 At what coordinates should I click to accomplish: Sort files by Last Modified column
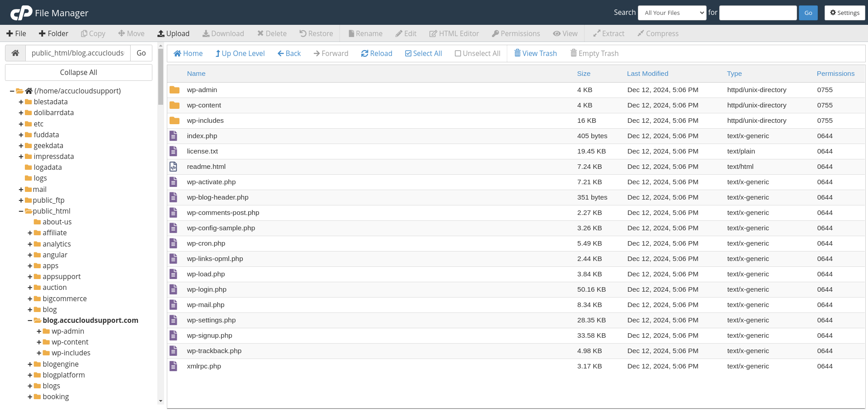coord(647,74)
